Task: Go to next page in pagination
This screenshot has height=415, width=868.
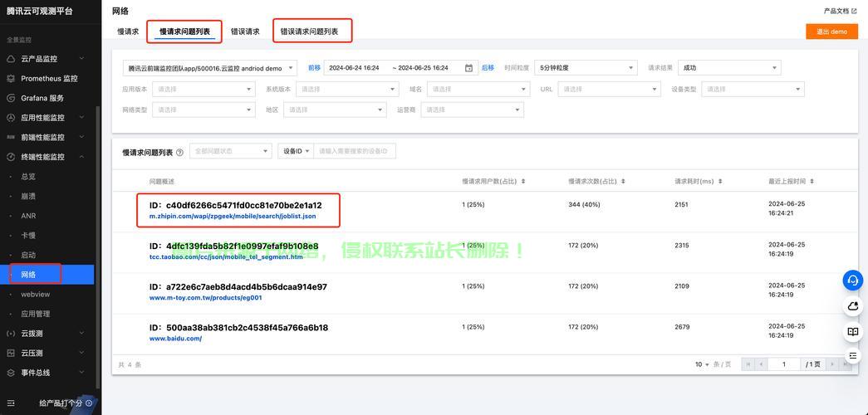Action: [832, 364]
